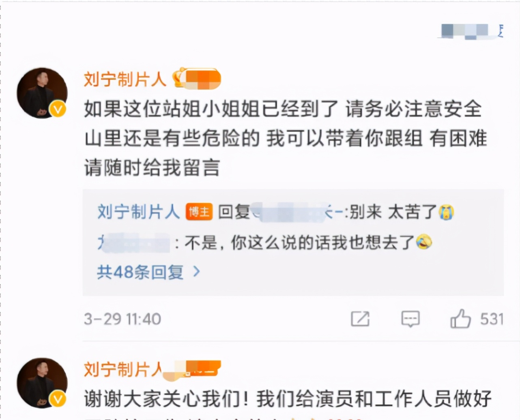Image resolution: width=520 pixels, height=420 pixels.
Task: Open 刘宁制片人 profile from first comment name
Action: 125,79
